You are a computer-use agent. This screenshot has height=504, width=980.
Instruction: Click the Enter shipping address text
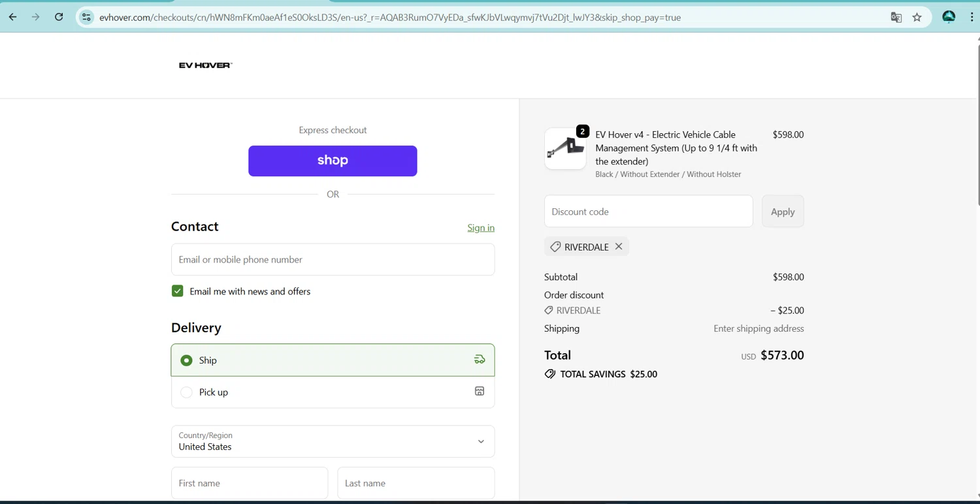[x=759, y=328]
